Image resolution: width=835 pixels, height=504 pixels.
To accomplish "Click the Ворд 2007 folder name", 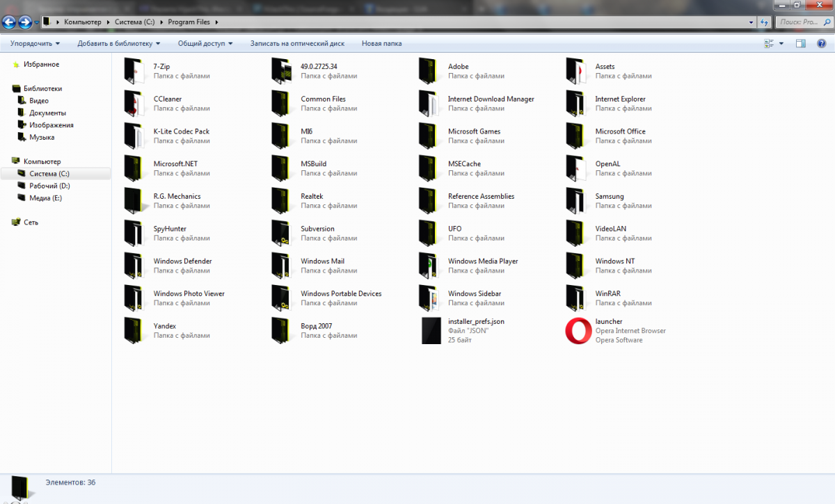I will click(316, 326).
